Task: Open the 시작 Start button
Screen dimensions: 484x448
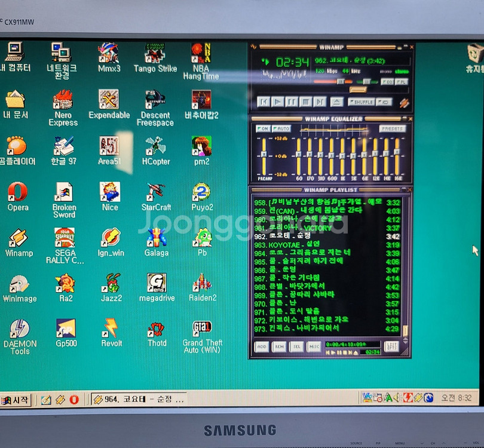Action: coord(16,400)
